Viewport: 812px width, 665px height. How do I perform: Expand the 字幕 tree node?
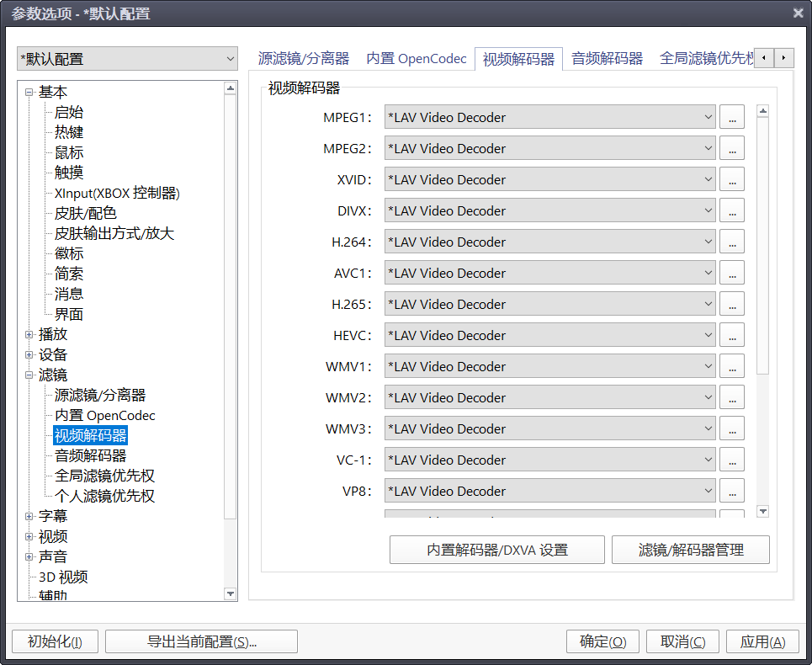(29, 516)
